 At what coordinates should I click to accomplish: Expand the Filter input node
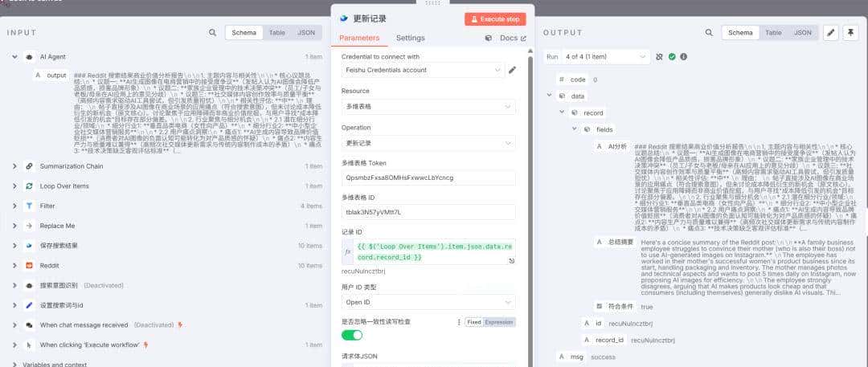pos(14,206)
